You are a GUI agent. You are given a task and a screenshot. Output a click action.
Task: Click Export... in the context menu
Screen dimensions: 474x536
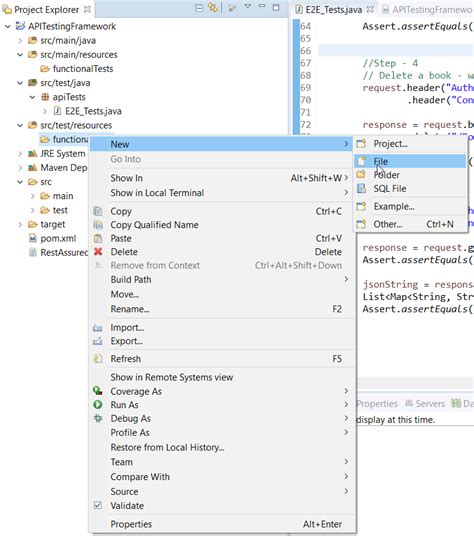click(x=221, y=341)
